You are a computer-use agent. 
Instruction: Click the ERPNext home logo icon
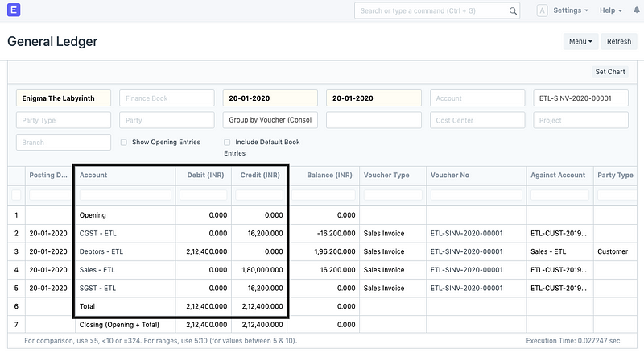tap(13, 10)
